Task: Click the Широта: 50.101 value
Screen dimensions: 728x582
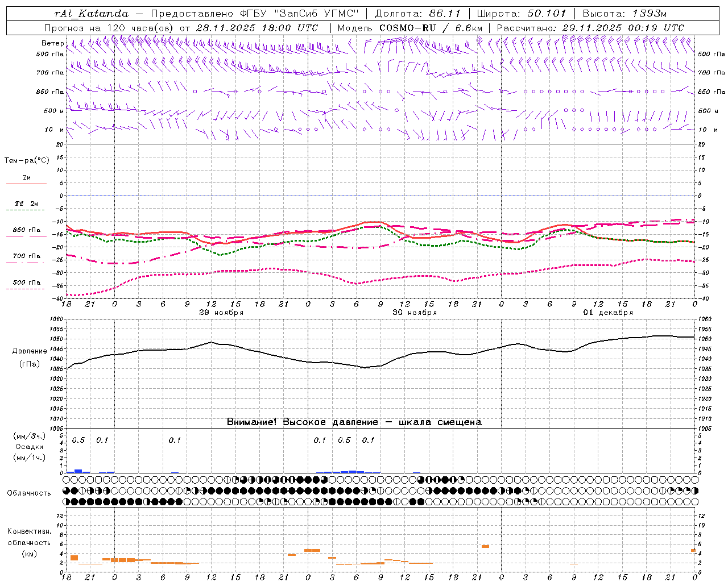Action: point(520,14)
